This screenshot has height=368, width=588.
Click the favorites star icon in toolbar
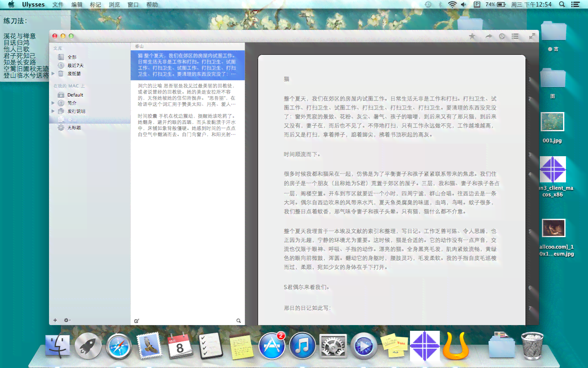tap(472, 36)
